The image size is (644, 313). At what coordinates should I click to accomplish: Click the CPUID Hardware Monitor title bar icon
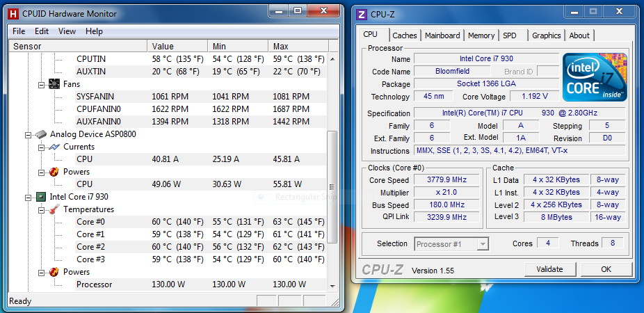pos(13,13)
